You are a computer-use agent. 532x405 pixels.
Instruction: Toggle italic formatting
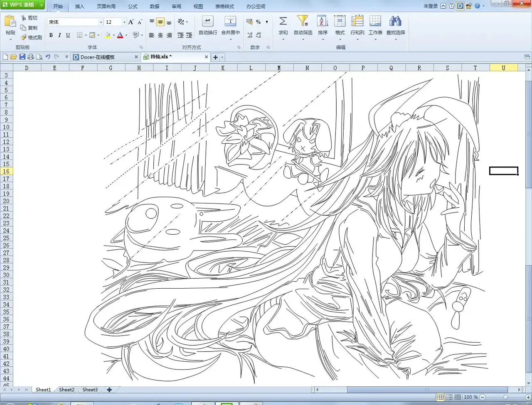tap(59, 35)
